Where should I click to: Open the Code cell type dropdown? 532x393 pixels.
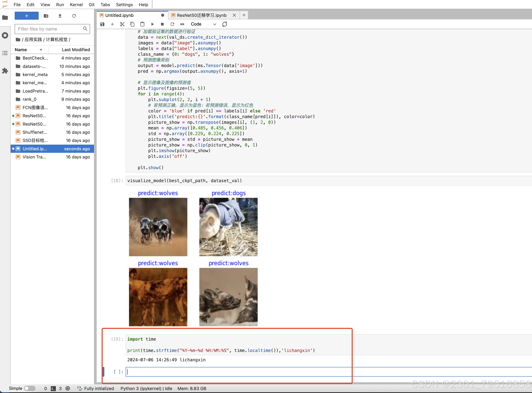[x=203, y=24]
